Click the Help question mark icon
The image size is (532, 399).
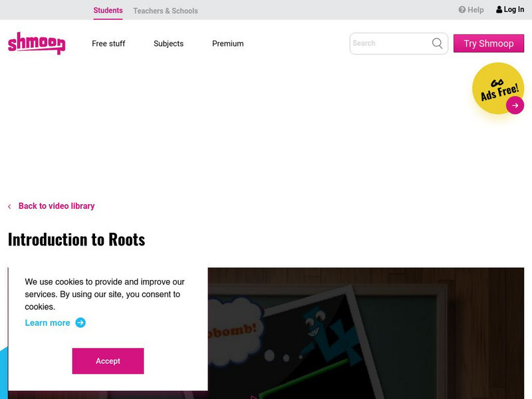point(462,9)
